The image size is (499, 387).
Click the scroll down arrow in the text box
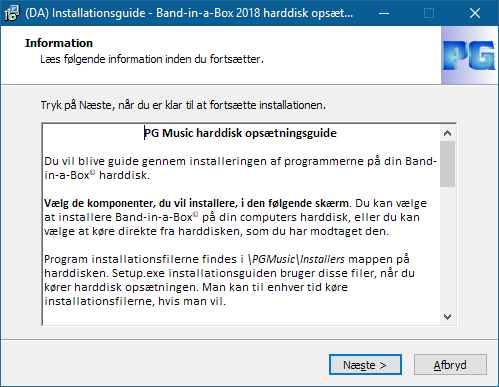(447, 316)
